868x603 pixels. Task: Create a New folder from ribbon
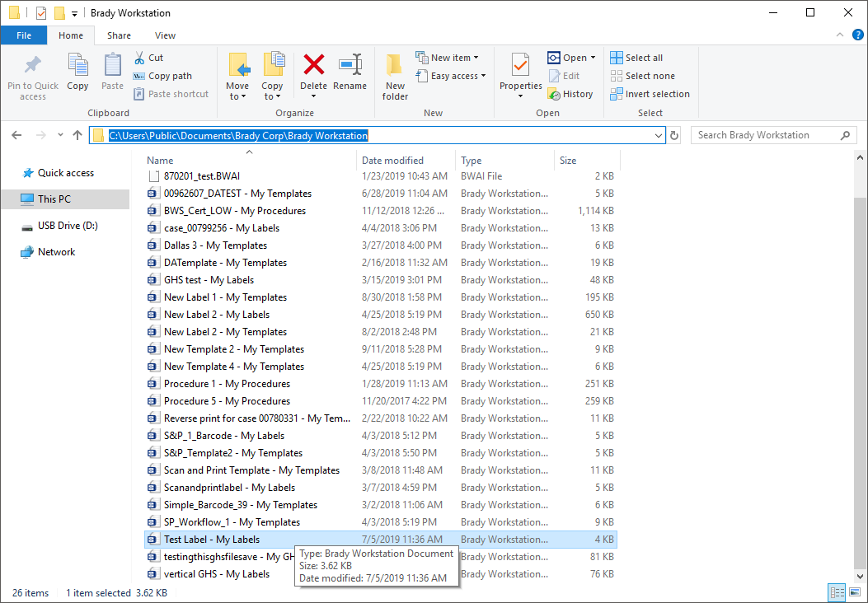pyautogui.click(x=395, y=74)
